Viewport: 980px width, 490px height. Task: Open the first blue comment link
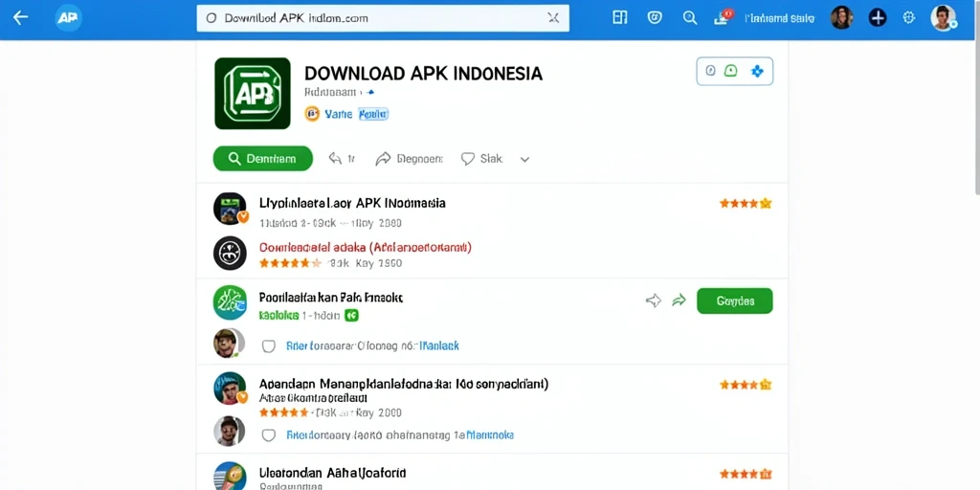(372, 345)
